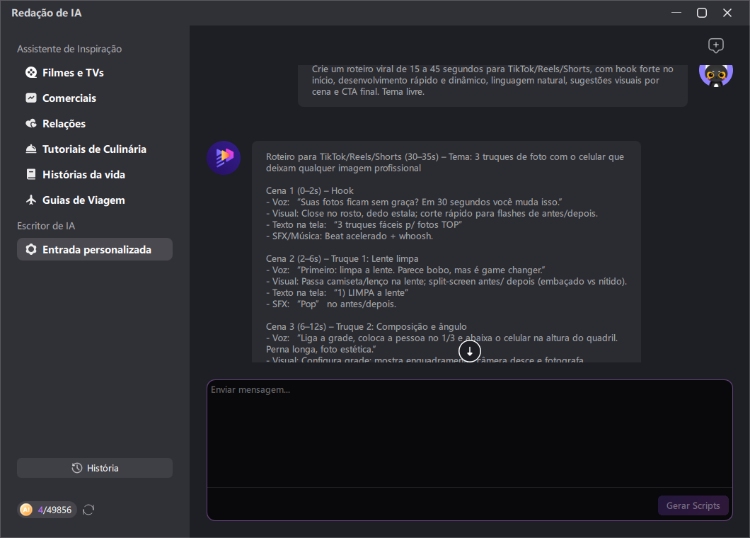This screenshot has width=750, height=538.
Task: Refresh the AI credits counter
Action: click(88, 510)
